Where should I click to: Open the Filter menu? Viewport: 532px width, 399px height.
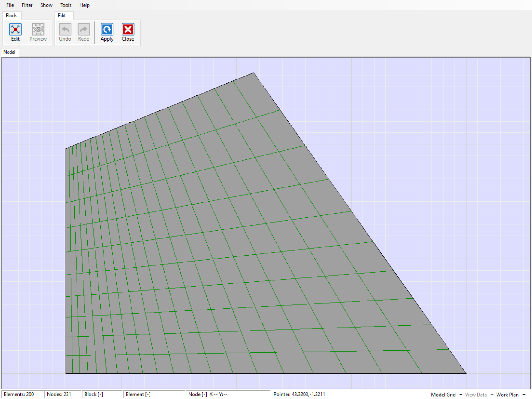(27, 5)
